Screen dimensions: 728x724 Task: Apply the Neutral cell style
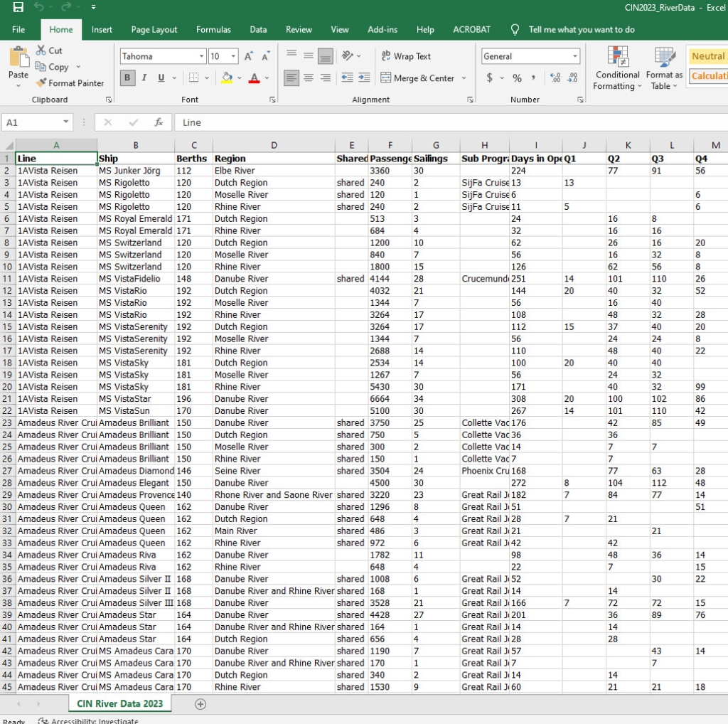coord(707,56)
